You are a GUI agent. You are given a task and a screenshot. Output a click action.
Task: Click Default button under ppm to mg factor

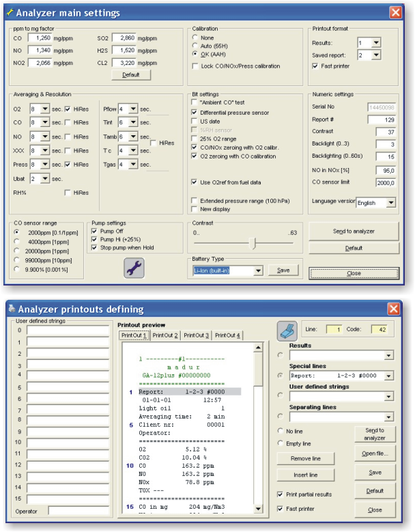(131, 74)
